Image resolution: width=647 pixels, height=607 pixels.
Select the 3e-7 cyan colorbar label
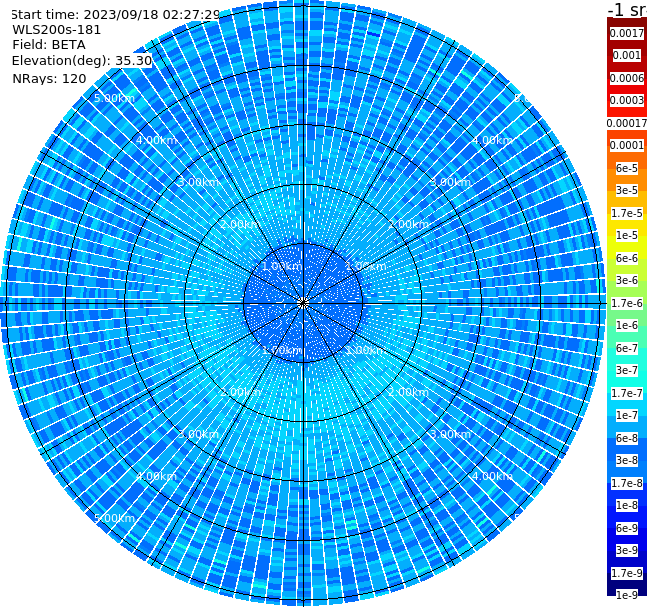tap(627, 370)
